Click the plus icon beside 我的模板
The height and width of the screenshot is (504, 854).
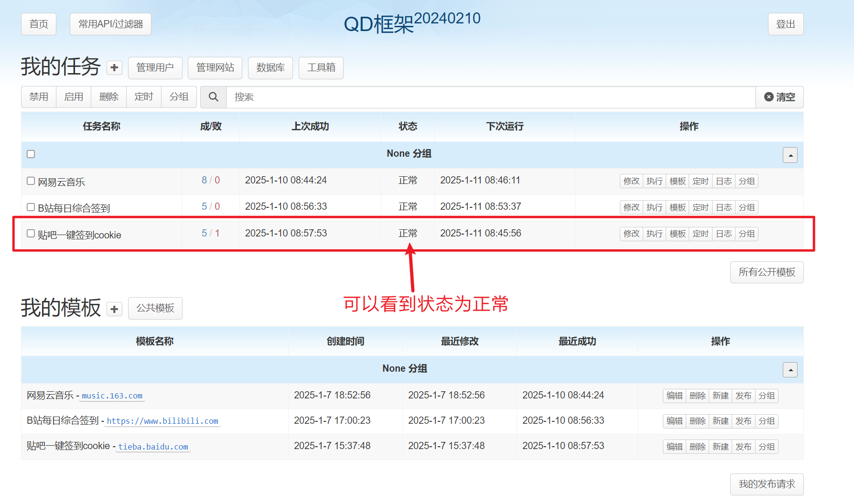pyautogui.click(x=114, y=309)
